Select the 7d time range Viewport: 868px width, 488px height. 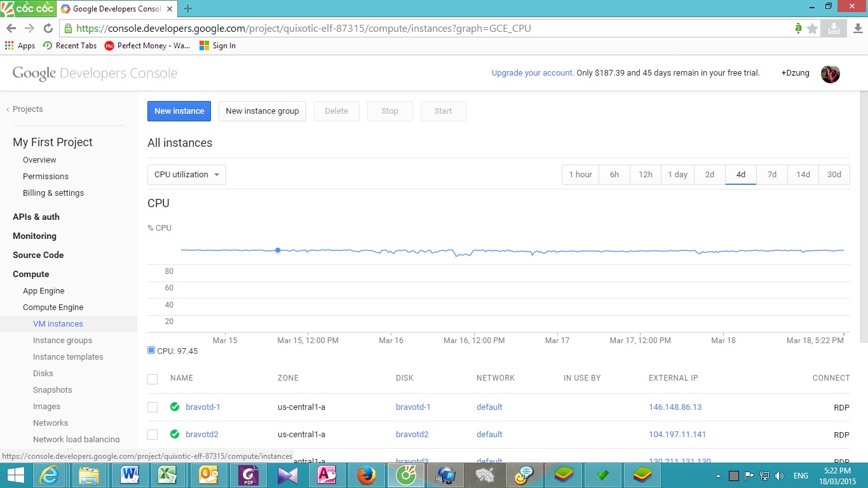click(772, 175)
